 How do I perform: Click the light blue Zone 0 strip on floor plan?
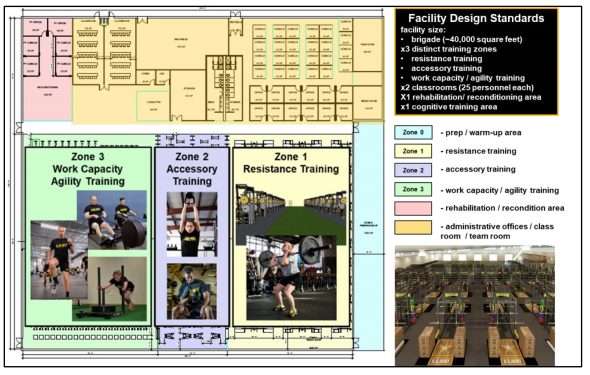tap(369, 237)
